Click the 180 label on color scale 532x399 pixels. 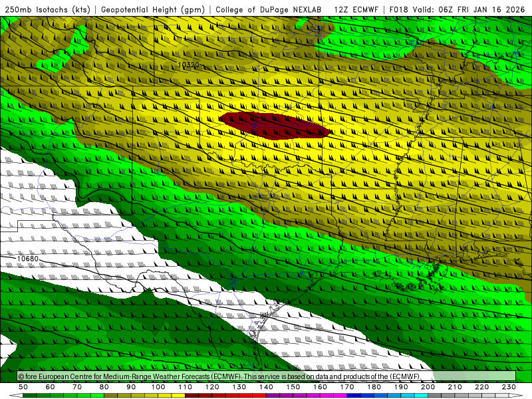(374, 387)
